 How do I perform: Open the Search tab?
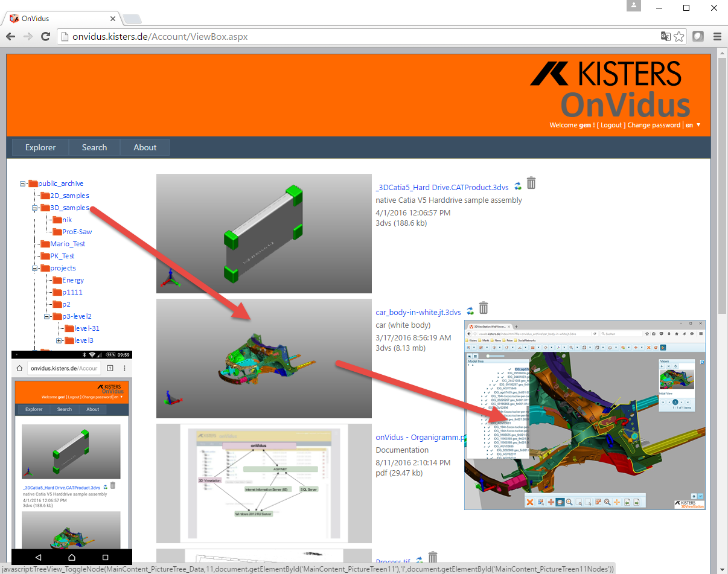[94, 147]
